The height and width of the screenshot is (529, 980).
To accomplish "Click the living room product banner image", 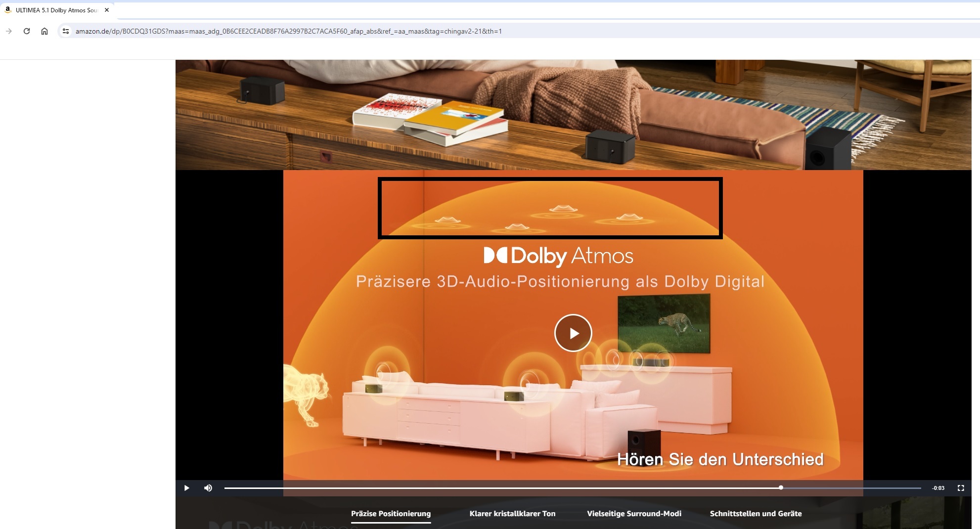I will pos(573,115).
